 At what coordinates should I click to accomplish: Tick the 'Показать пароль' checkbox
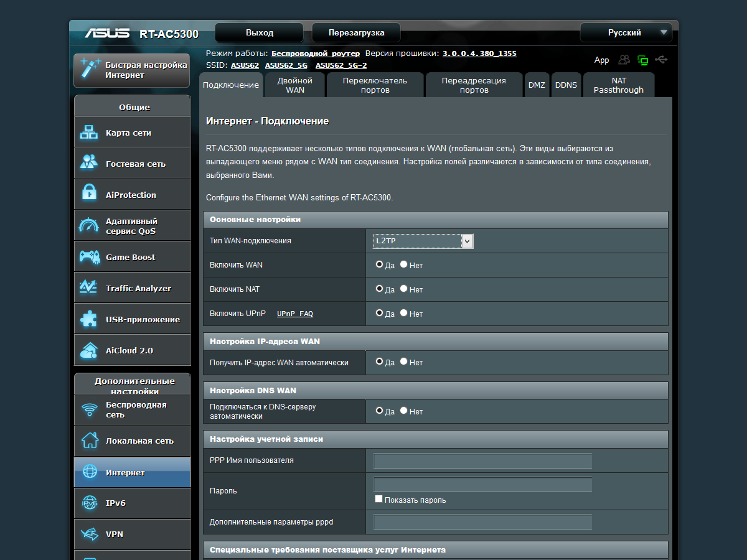click(378, 499)
